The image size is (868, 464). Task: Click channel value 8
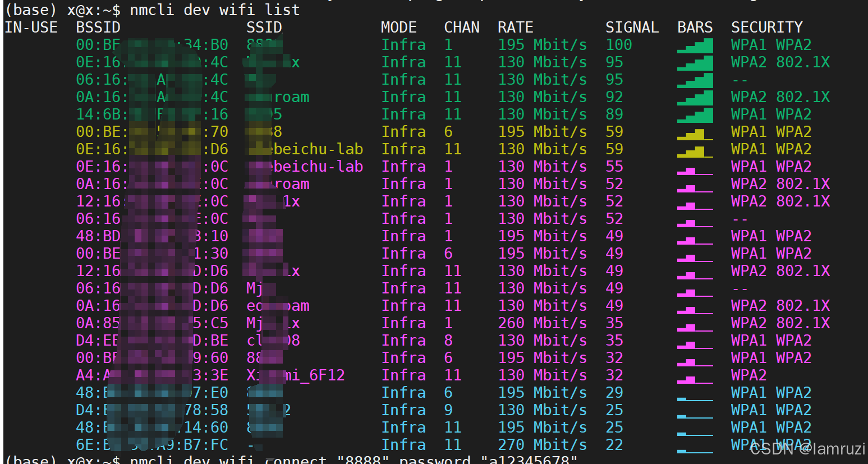click(448, 341)
